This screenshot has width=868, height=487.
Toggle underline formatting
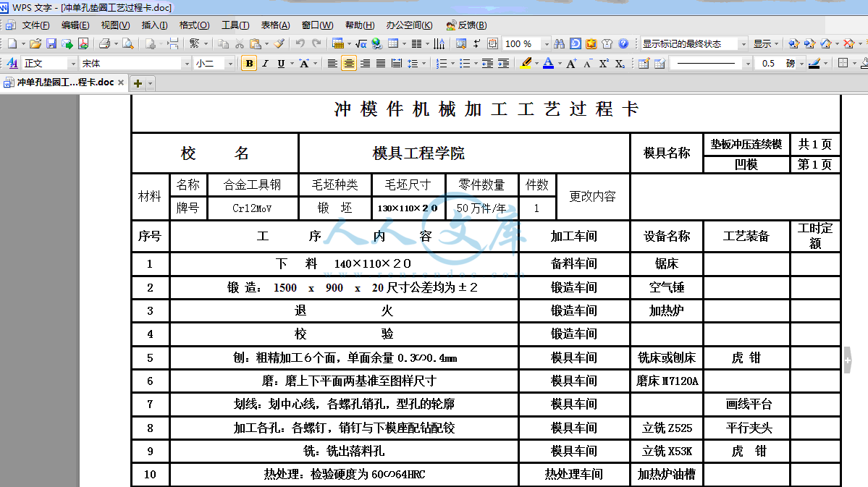[281, 64]
